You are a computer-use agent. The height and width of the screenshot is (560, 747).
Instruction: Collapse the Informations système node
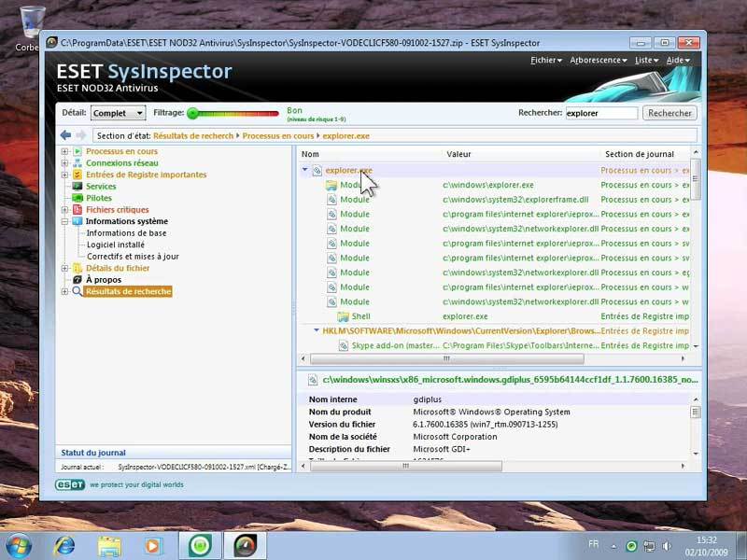pyautogui.click(x=64, y=221)
